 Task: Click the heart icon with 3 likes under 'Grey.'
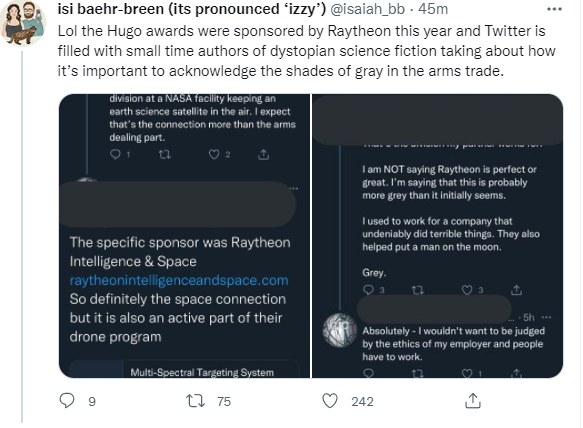467,290
